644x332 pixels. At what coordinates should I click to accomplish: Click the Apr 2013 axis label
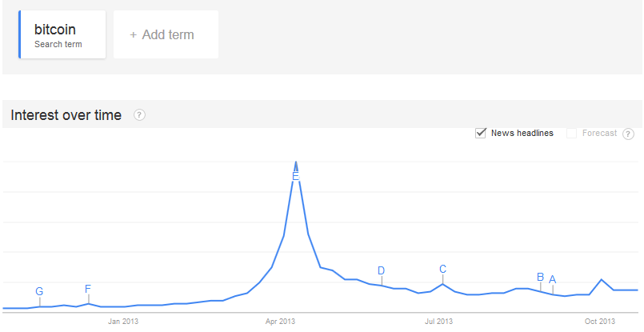point(281,322)
